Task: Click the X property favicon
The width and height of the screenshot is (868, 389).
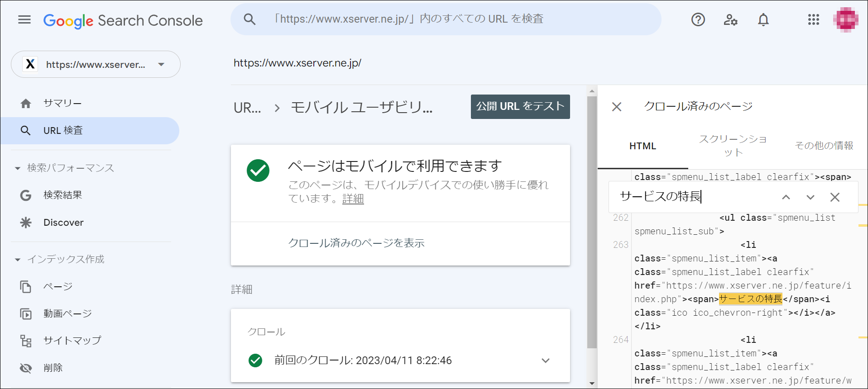Action: coord(30,64)
